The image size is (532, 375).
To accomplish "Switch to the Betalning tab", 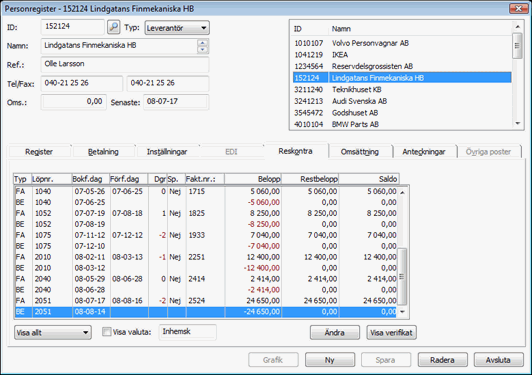I will 103,152.
